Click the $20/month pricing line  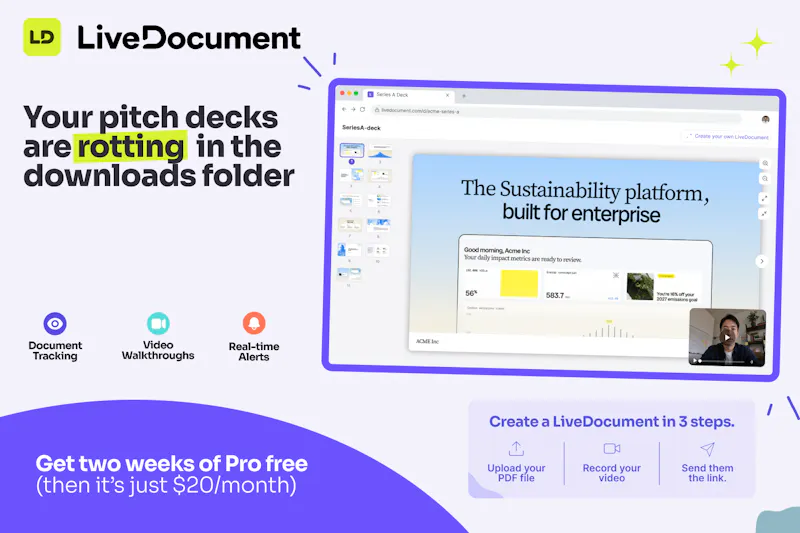coord(166,485)
